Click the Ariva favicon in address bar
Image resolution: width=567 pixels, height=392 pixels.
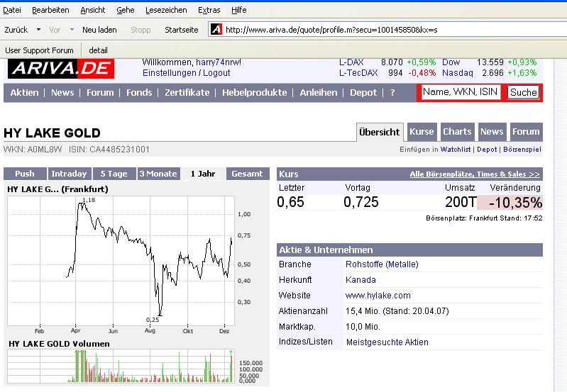pyautogui.click(x=216, y=30)
